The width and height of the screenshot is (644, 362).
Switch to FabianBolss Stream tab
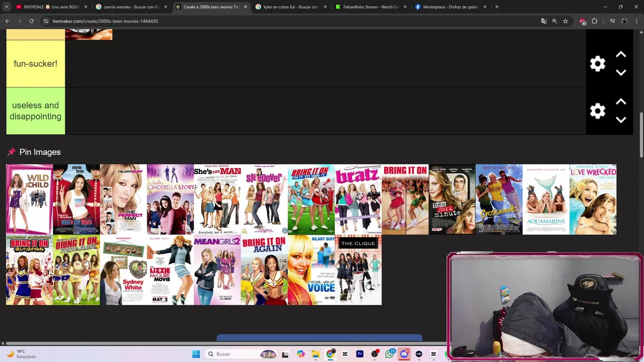pos(371,7)
